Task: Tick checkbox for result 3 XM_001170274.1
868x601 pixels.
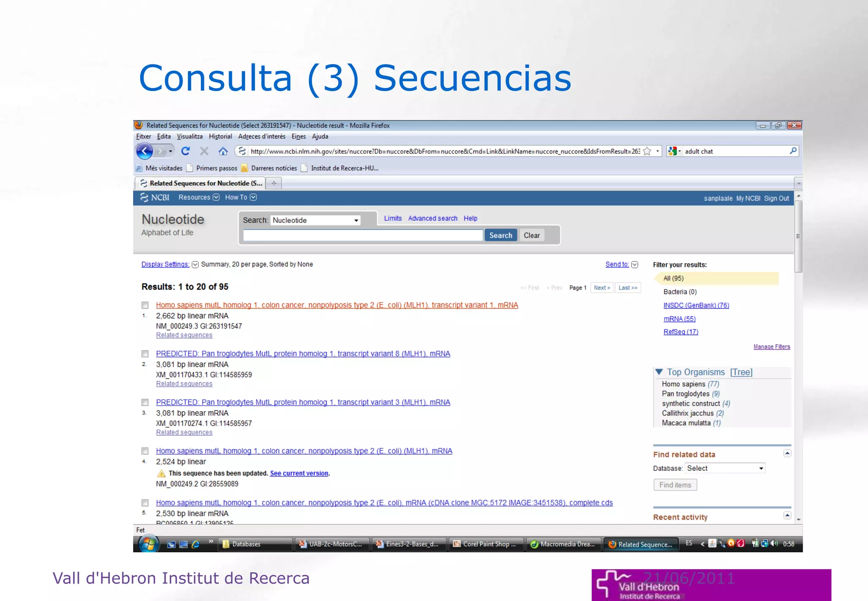Action: coord(145,402)
